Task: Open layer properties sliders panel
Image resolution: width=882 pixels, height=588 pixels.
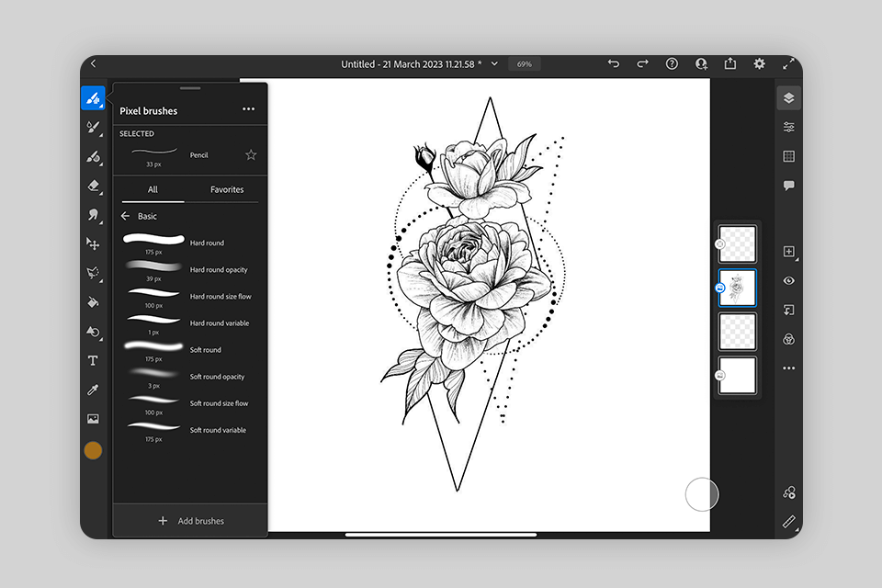Action: pyautogui.click(x=788, y=127)
